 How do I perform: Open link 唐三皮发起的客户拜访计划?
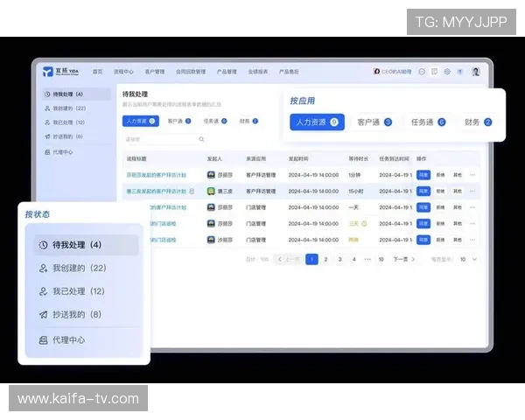click(x=157, y=192)
